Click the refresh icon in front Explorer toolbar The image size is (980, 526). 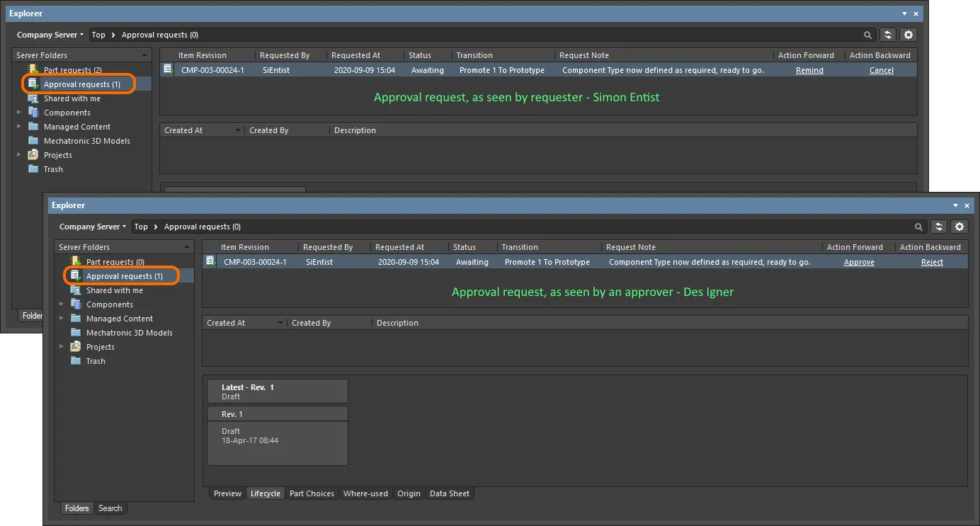939,227
